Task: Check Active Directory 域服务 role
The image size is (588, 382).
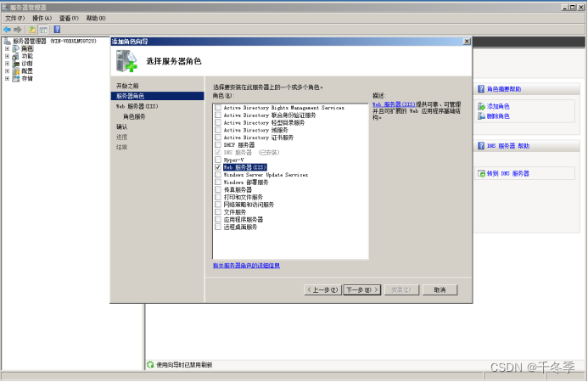Action: click(218, 130)
